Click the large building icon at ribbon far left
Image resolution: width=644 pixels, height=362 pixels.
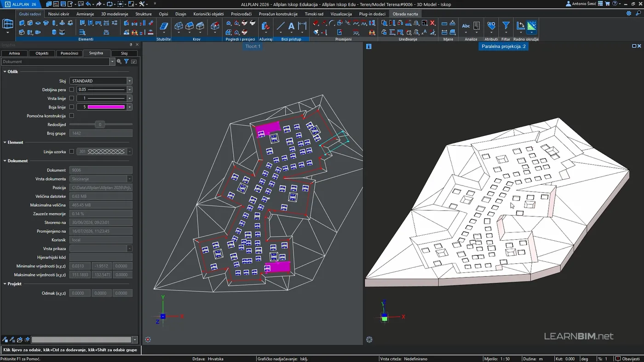click(8, 25)
